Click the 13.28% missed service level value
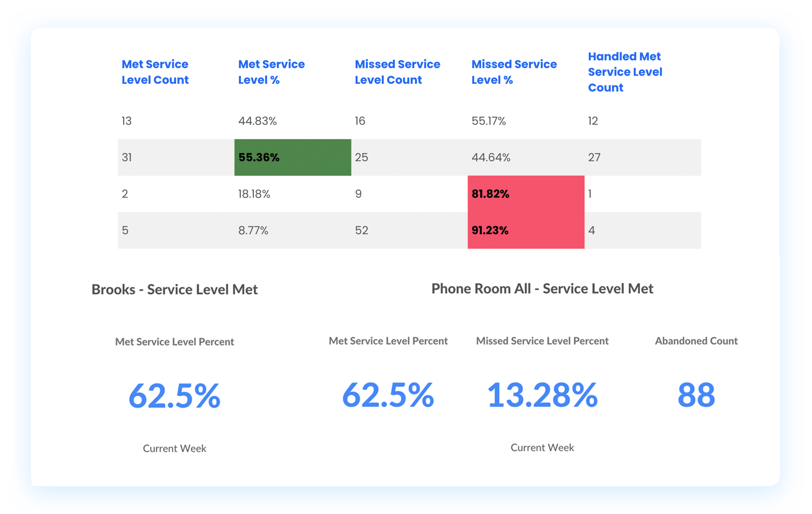This screenshot has height=514, width=812. point(542,395)
